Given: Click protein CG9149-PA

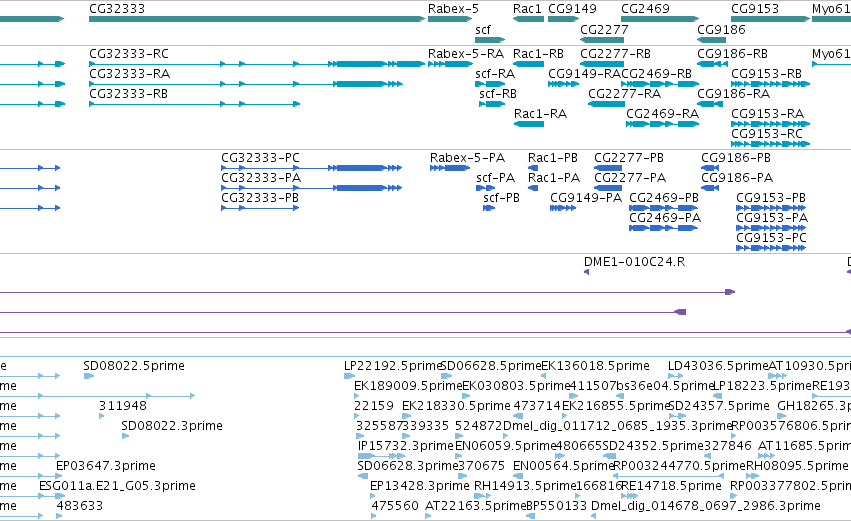Looking at the screenshot, I should click(x=586, y=198).
